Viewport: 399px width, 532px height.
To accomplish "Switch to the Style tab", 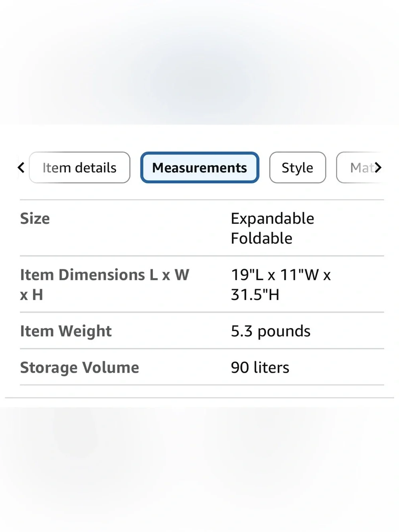I will (297, 168).
